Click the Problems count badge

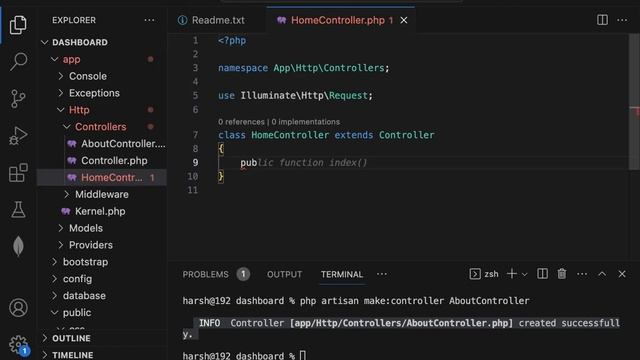point(243,274)
